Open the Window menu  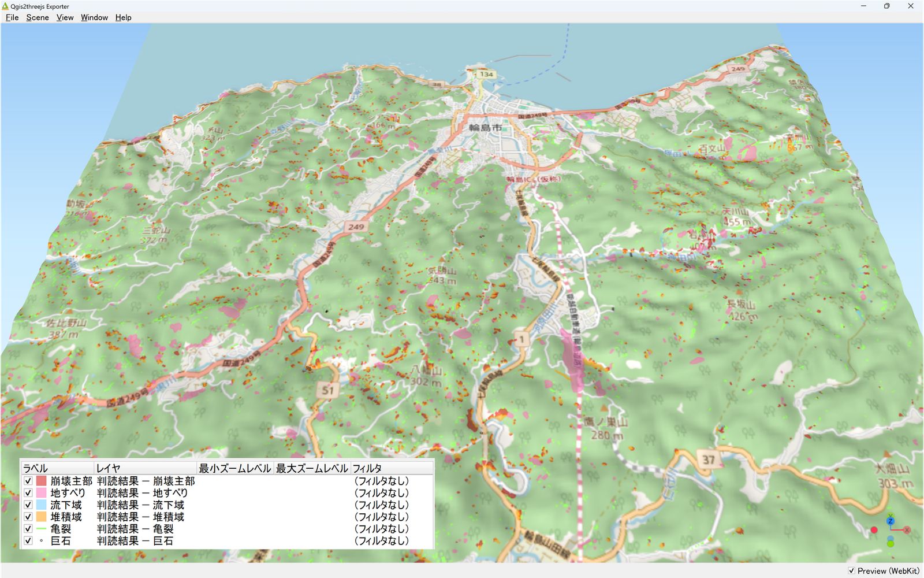click(94, 17)
